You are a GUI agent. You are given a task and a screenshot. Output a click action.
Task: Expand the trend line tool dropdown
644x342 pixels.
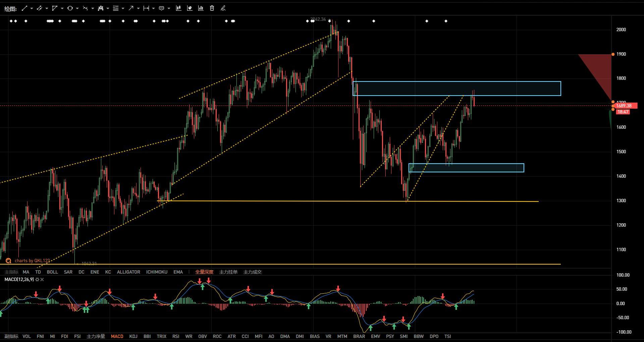tap(32, 8)
